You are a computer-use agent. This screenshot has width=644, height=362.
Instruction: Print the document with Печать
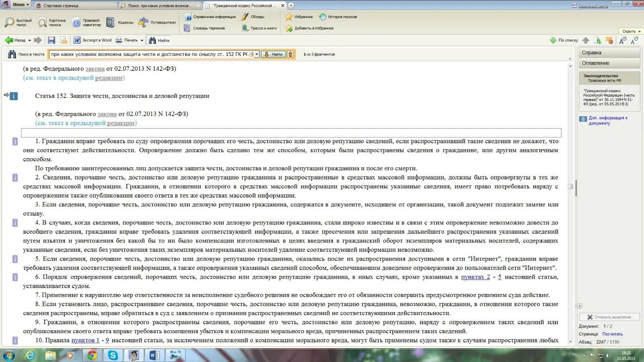[127, 40]
